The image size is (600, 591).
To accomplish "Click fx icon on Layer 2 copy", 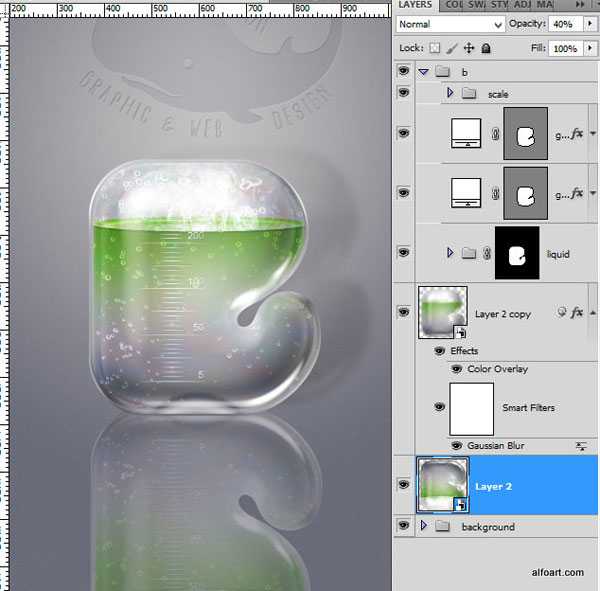I will (x=577, y=313).
